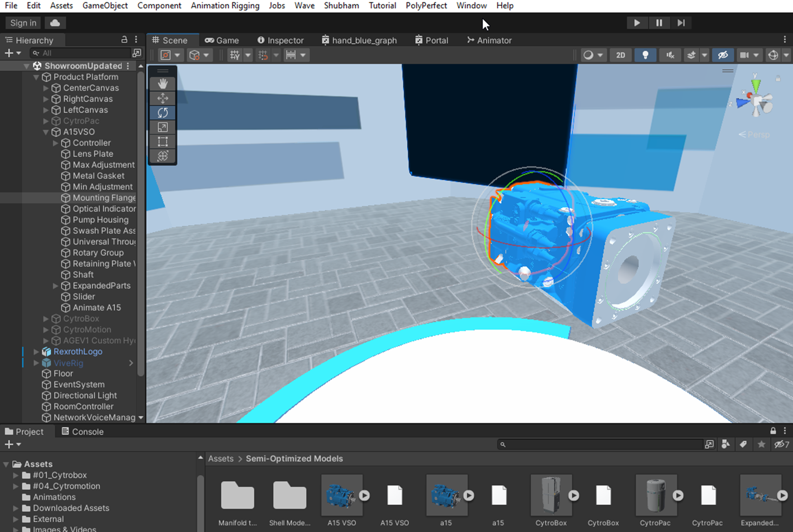
Task: Select the Move tool
Action: 163,98
